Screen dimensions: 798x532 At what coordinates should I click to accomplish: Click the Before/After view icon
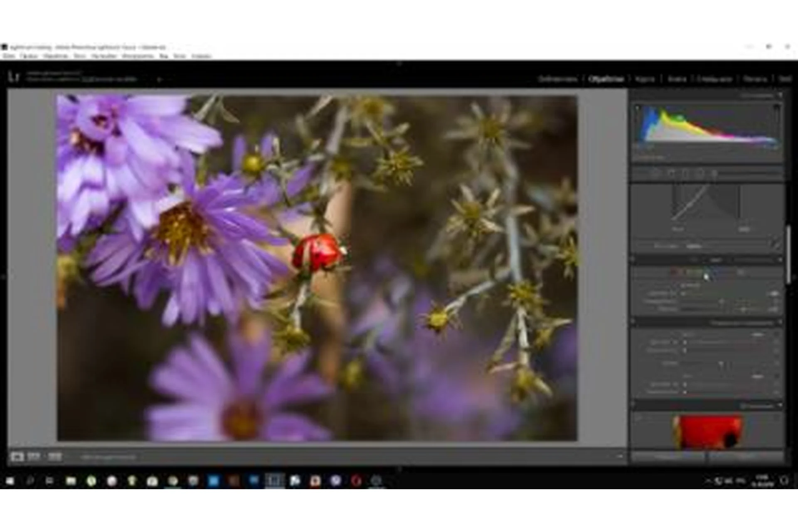34,457
